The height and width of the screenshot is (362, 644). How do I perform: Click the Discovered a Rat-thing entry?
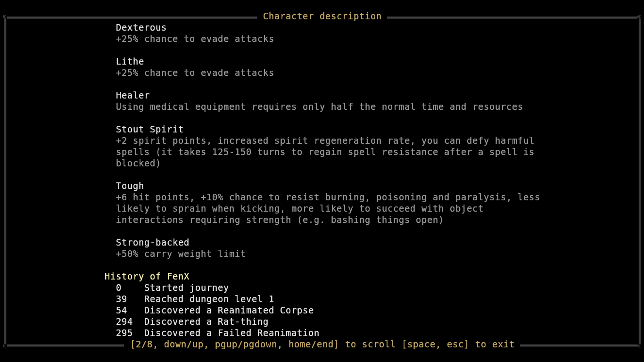pos(206,322)
